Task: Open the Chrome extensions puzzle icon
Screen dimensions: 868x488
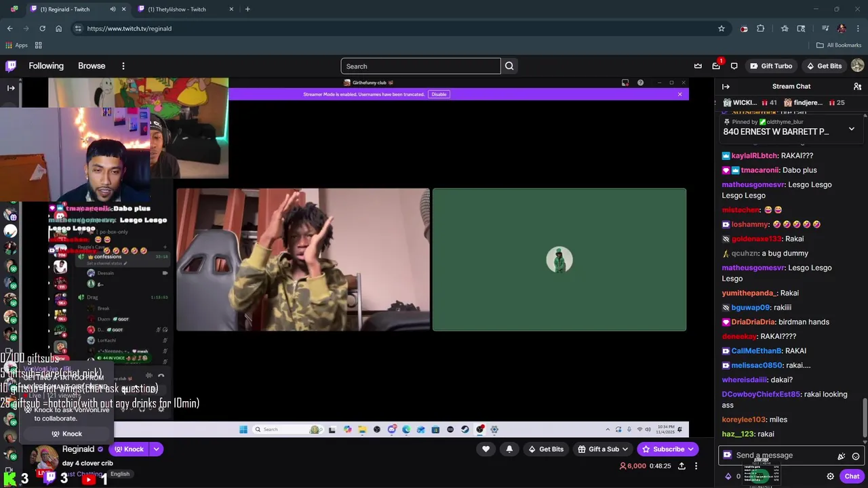Action: point(760,28)
